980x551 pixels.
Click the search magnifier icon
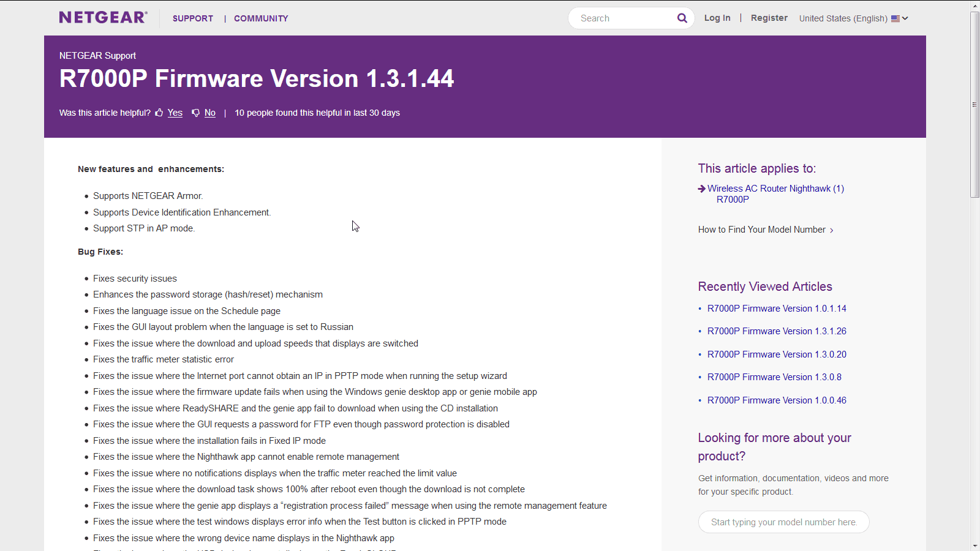682,18
